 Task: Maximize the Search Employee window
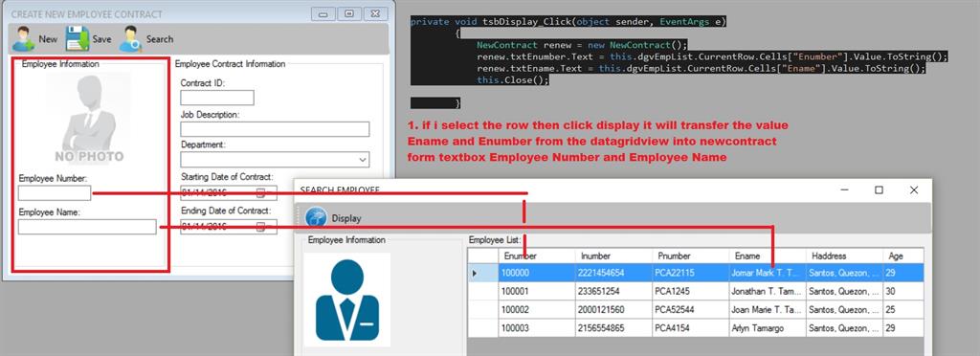(879, 189)
